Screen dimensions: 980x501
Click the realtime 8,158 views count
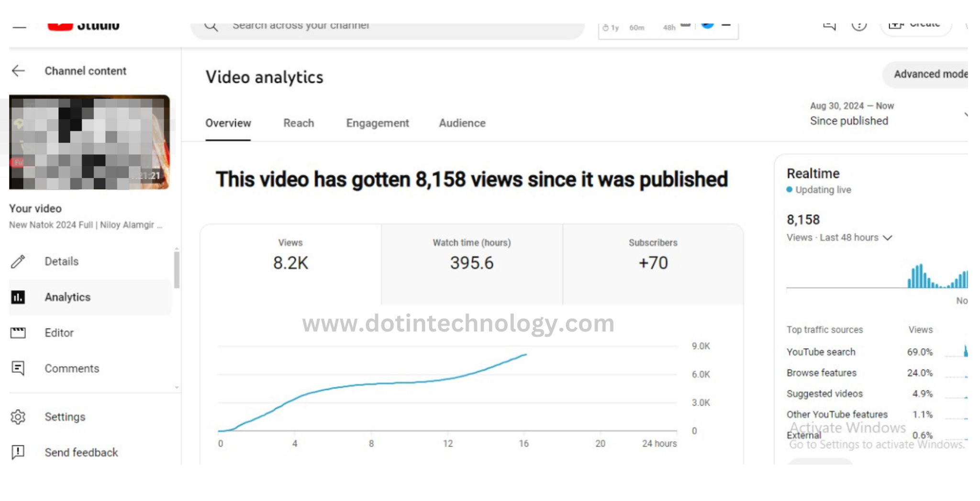point(803,220)
